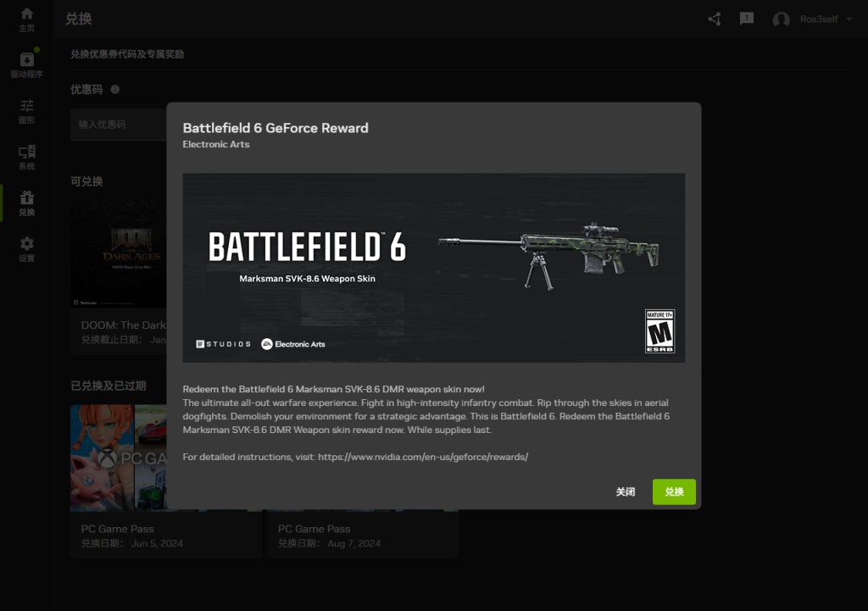Viewport: 868px width, 611px height.
Task: Open the feedback icon in top bar
Action: click(747, 19)
